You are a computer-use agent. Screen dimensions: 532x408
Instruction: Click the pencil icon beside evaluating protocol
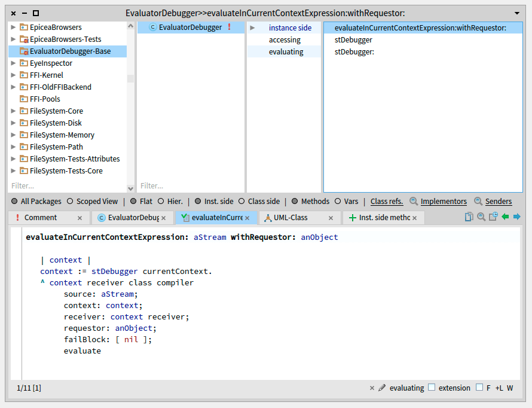(382, 388)
